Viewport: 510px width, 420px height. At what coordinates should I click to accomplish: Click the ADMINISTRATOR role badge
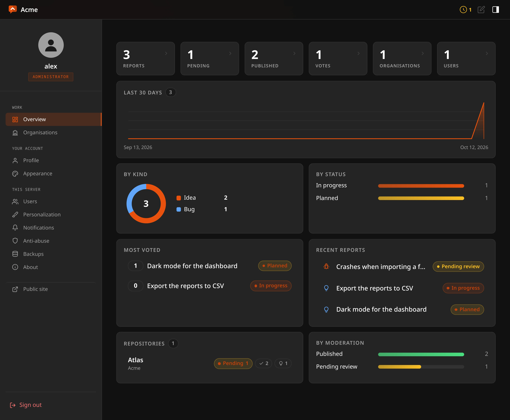[x=51, y=77]
